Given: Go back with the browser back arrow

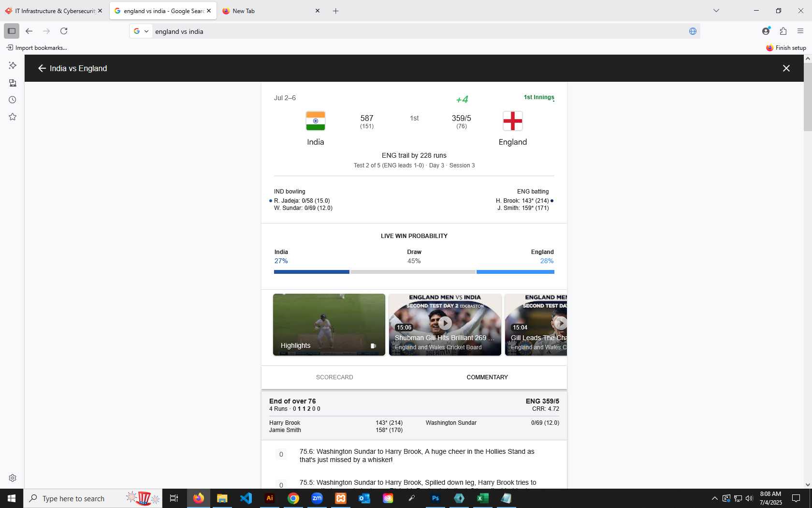Looking at the screenshot, I should [x=29, y=31].
